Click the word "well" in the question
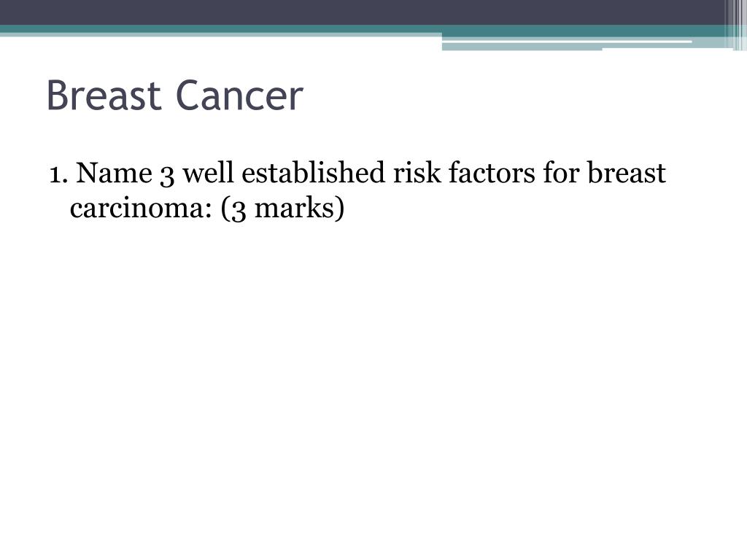Image resolution: width=747 pixels, height=560 pixels. (x=208, y=172)
